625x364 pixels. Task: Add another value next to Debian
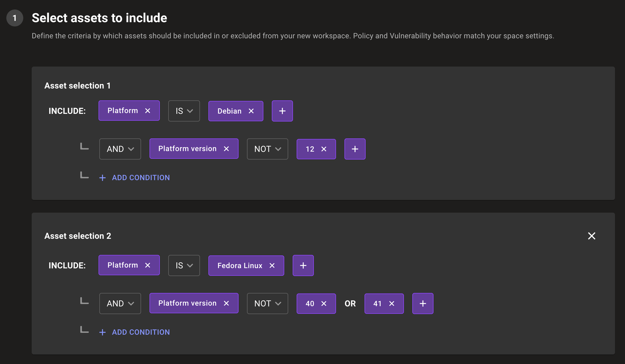click(282, 111)
